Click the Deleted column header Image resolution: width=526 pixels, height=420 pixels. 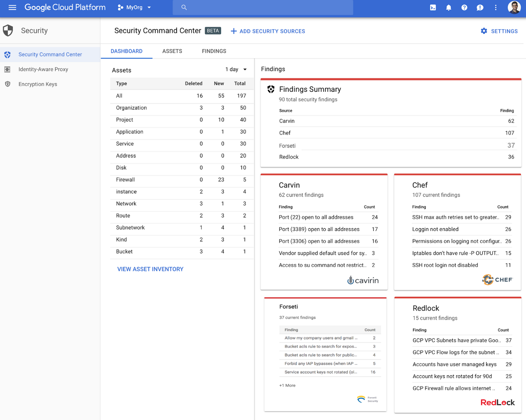pos(194,84)
